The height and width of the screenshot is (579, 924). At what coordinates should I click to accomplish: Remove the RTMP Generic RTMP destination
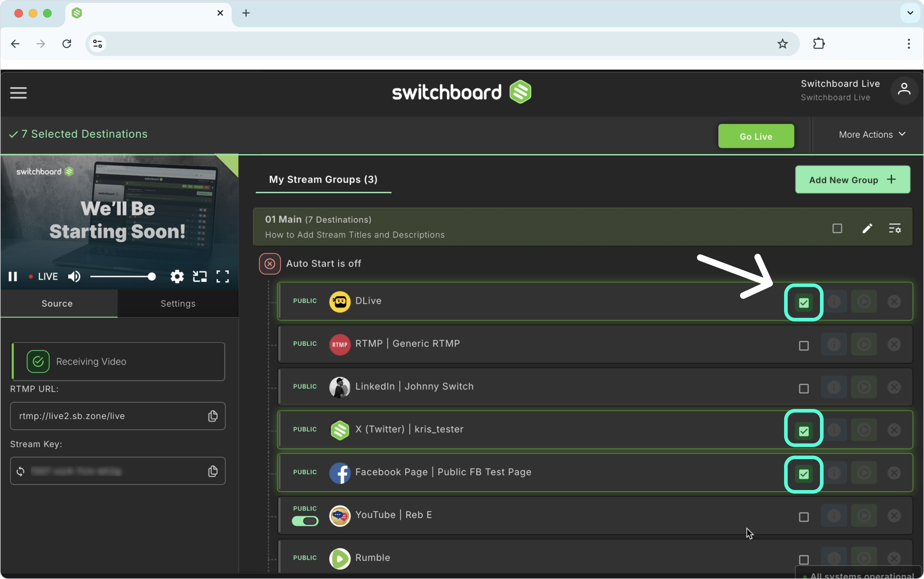(x=894, y=345)
